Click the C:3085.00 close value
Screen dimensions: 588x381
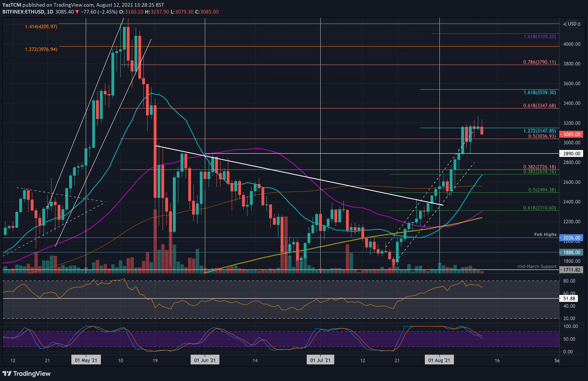[207, 12]
